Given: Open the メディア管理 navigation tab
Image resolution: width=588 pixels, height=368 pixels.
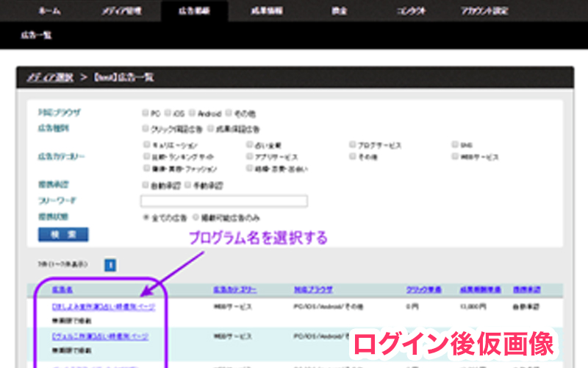Looking at the screenshot, I should (x=118, y=11).
